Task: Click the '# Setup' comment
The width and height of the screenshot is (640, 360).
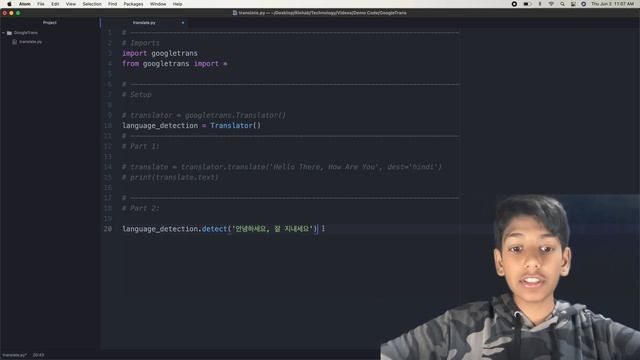Action: (137, 95)
